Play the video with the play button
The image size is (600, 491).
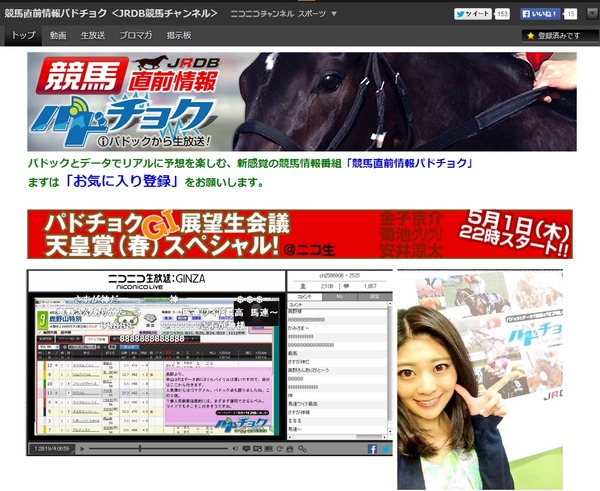click(82, 449)
